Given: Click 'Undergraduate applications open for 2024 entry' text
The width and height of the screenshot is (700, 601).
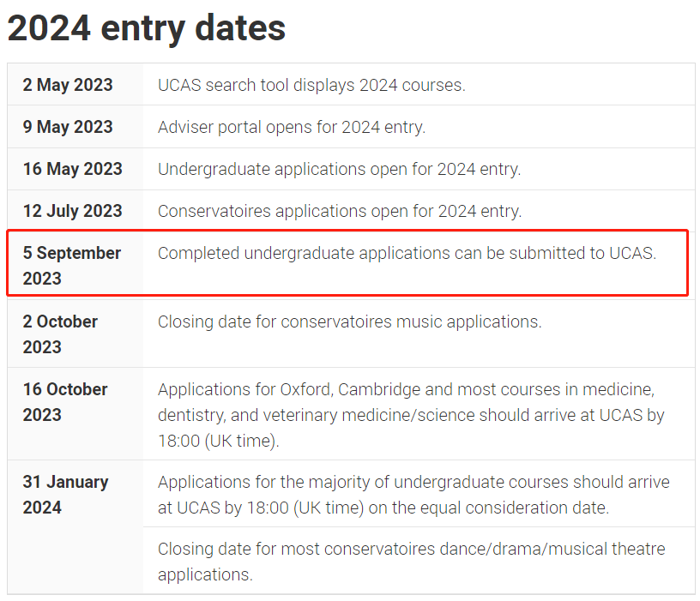Looking at the screenshot, I should (340, 169).
